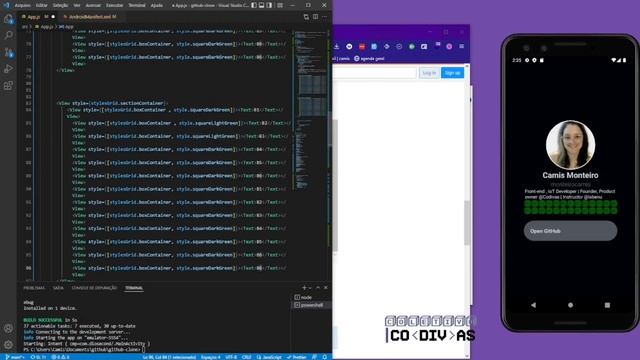The height and width of the screenshot is (360, 640).
Task: Click the Prettier status bar item
Action: (297, 357)
